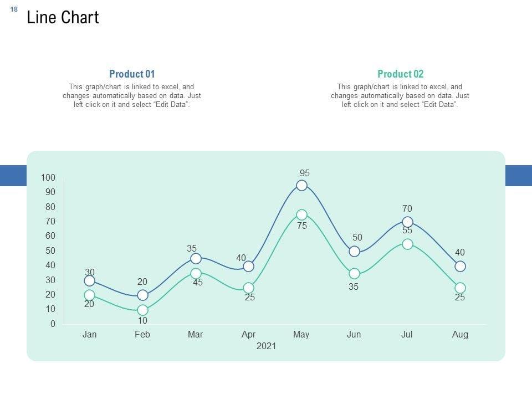This screenshot has height=399, width=532.
Task: Click the description text under Product 02
Action: tap(400, 96)
